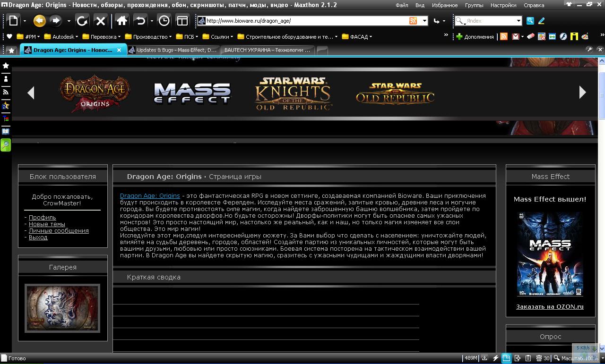Screen dimensions: 605x364
Task: Open the address bar URL dropdown
Action: click(424, 21)
